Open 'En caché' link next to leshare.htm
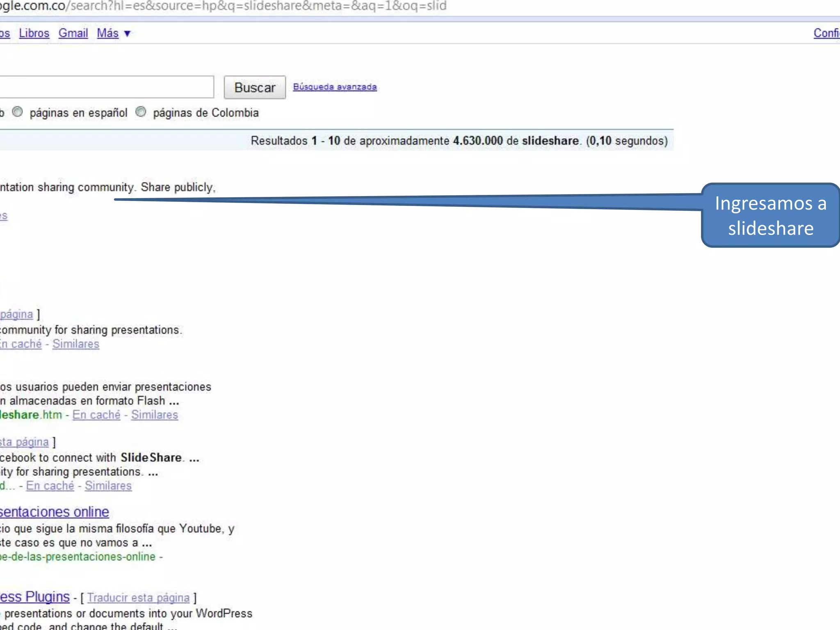This screenshot has height=630, width=840. click(96, 415)
